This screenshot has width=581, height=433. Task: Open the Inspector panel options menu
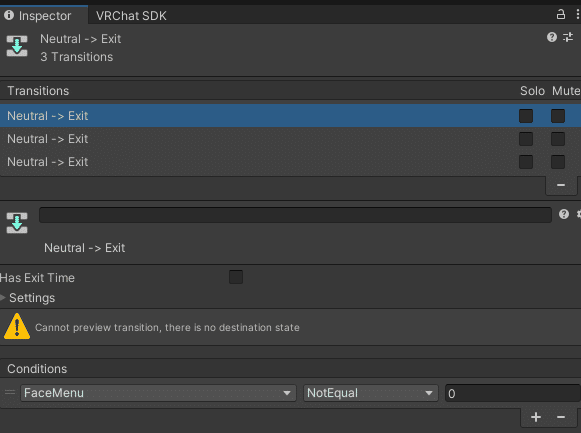577,14
